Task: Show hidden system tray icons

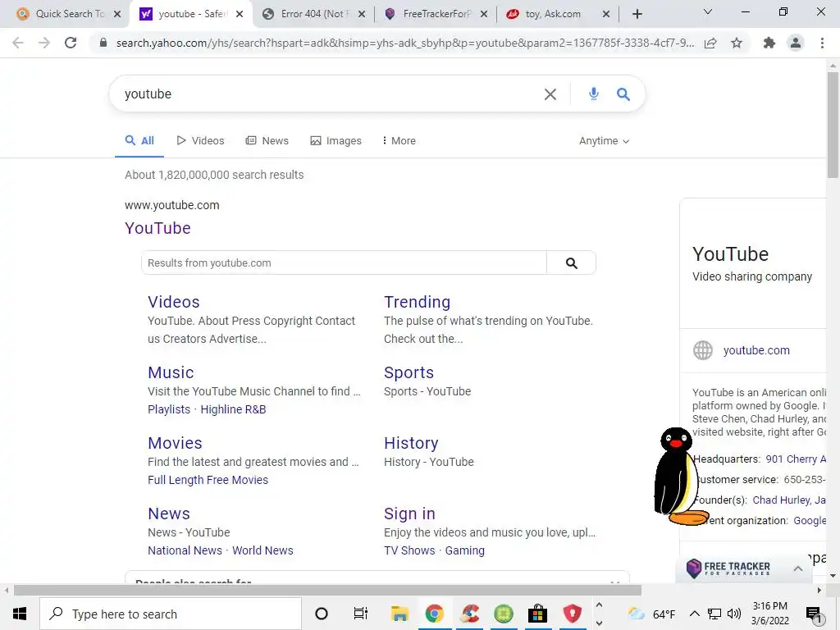Action: click(694, 614)
